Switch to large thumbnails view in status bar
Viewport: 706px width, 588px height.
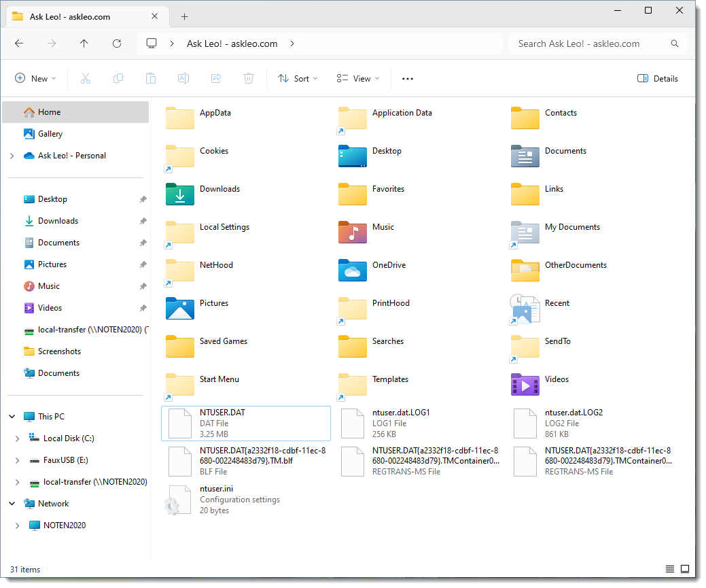685,569
